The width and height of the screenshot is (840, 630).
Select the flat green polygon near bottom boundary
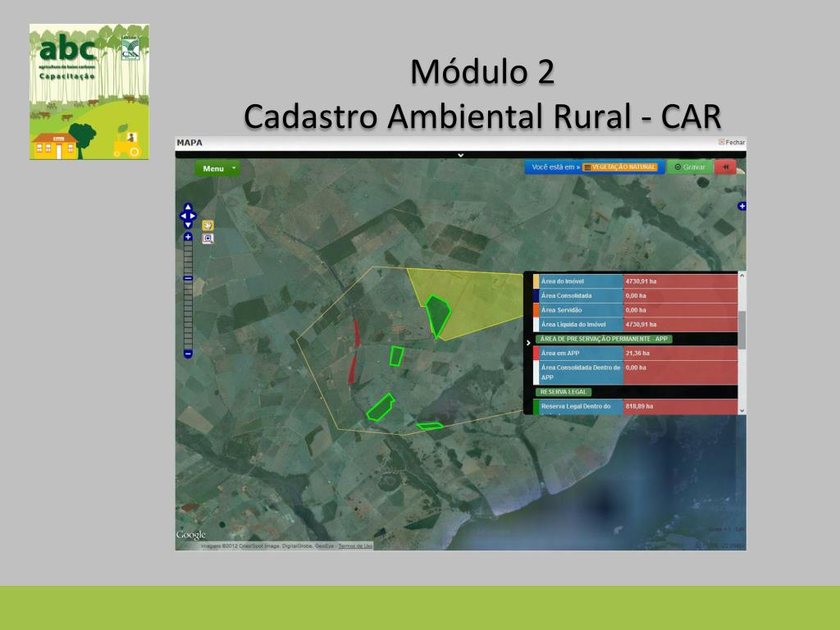point(430,426)
